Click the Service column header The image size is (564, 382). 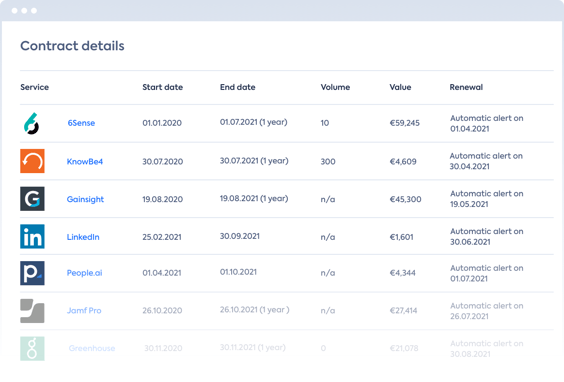tap(35, 87)
